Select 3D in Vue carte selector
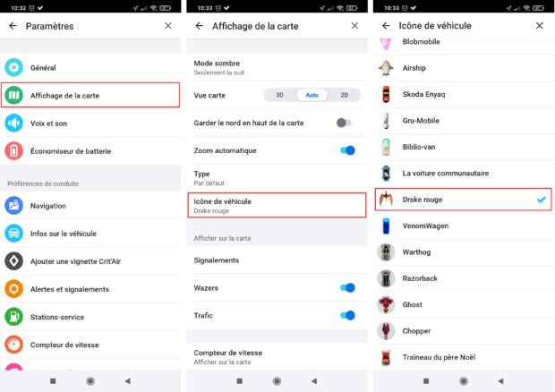The width and height of the screenshot is (555, 392). point(279,95)
